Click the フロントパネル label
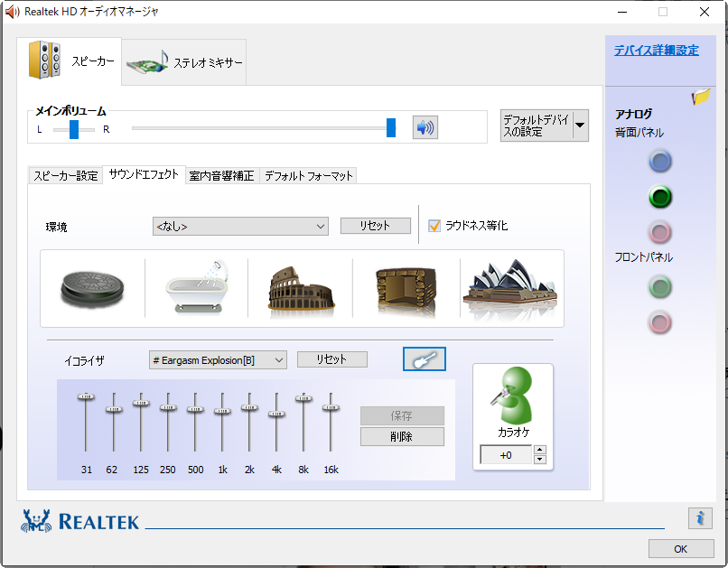 tap(643, 257)
